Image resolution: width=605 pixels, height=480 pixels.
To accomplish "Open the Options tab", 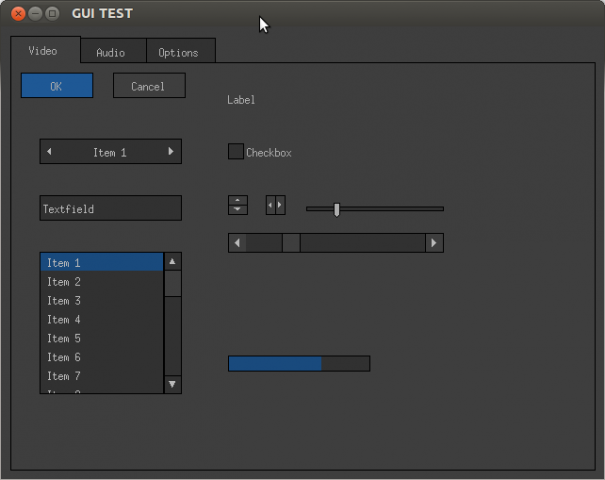I will pyautogui.click(x=179, y=52).
